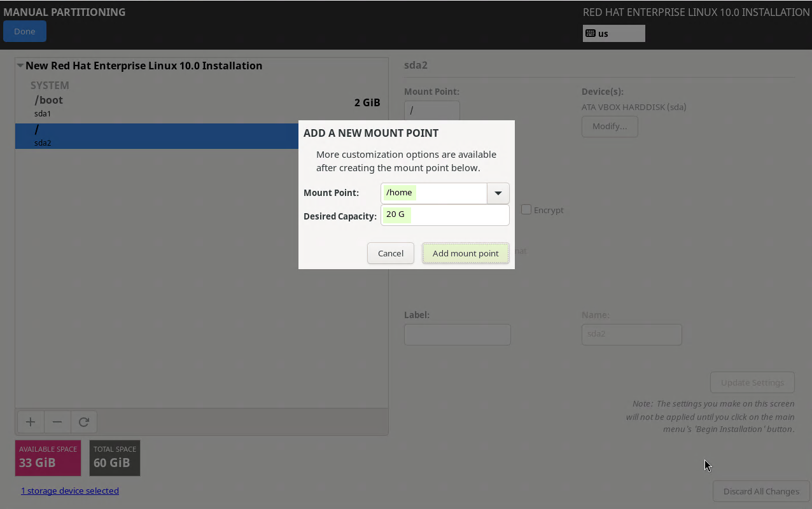Open the '1 storage device selected' link

pos(70,491)
